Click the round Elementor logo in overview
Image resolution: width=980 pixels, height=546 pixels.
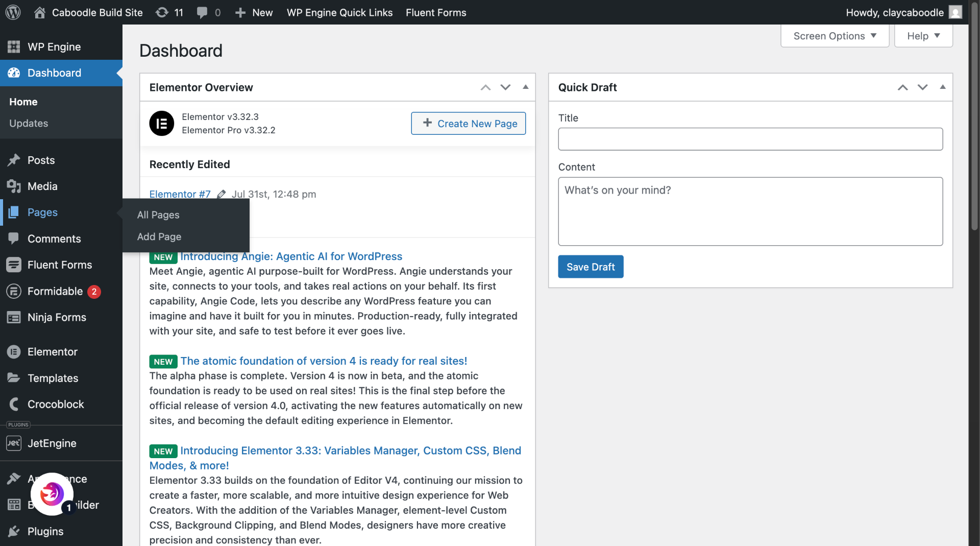[161, 124]
